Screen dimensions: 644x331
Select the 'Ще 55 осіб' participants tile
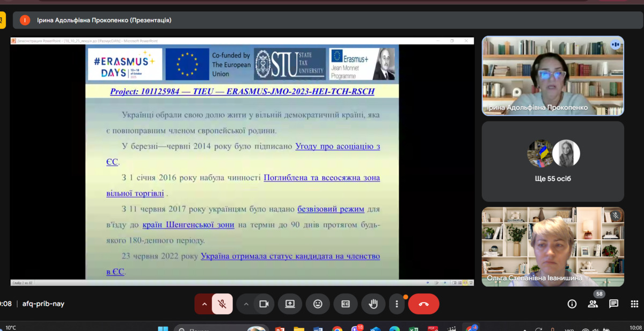553,161
